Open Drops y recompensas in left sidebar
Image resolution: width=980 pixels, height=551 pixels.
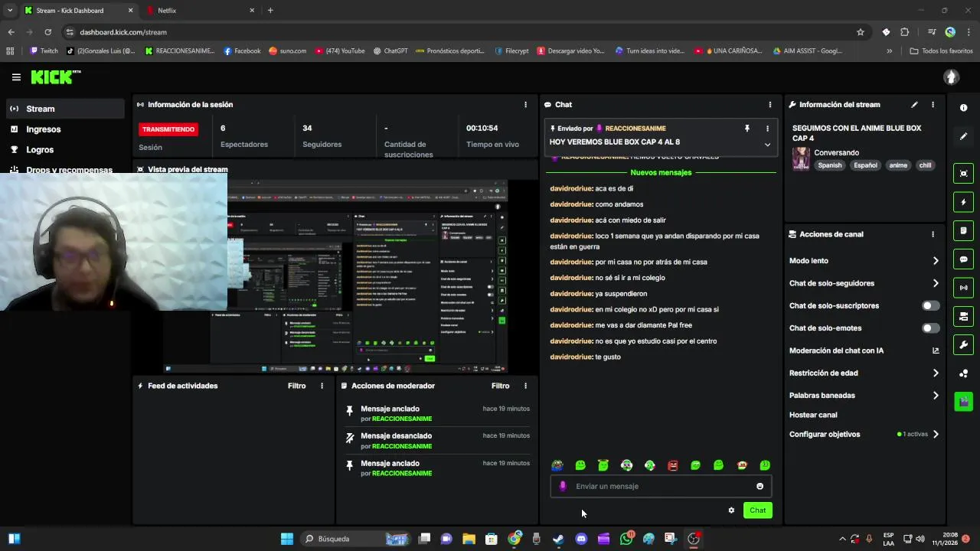(x=65, y=170)
